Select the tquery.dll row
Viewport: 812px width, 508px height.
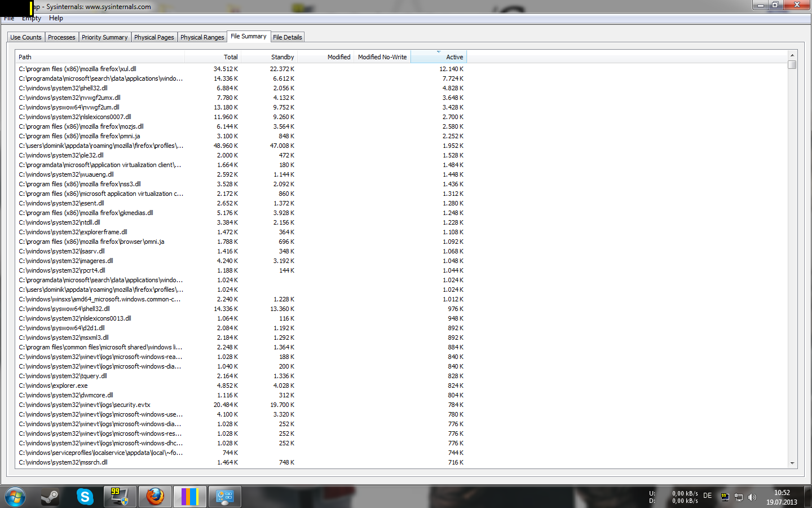[241, 376]
